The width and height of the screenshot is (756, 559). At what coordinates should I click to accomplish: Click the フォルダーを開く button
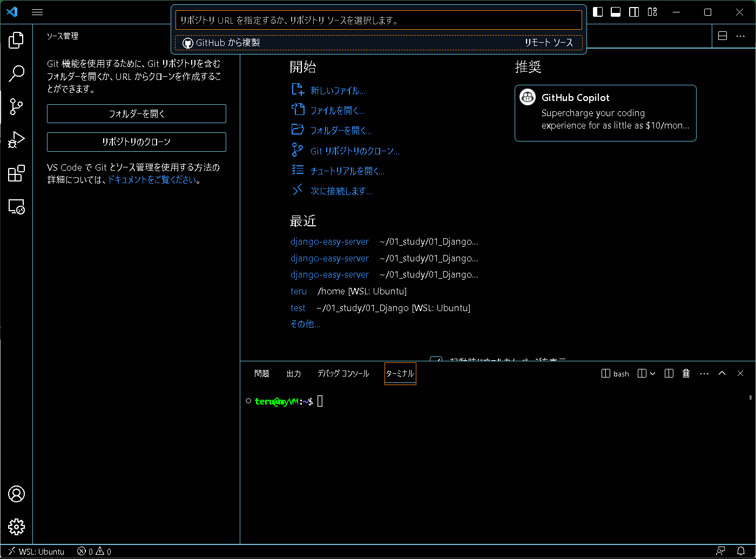[x=137, y=113]
